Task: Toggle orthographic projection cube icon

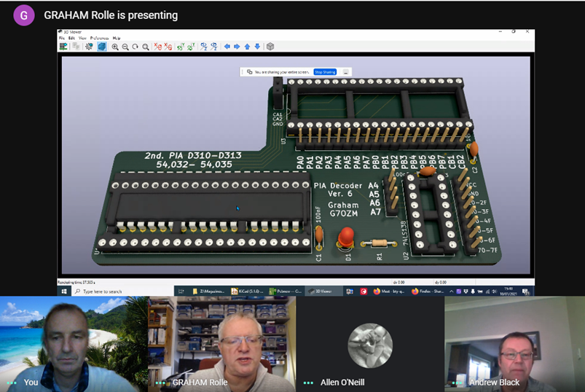Action: click(x=270, y=47)
